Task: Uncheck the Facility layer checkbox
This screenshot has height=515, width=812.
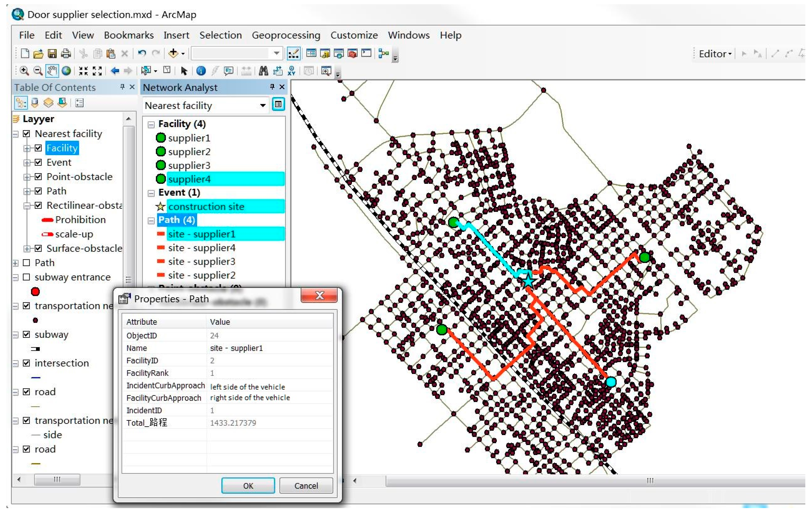Action: point(38,148)
